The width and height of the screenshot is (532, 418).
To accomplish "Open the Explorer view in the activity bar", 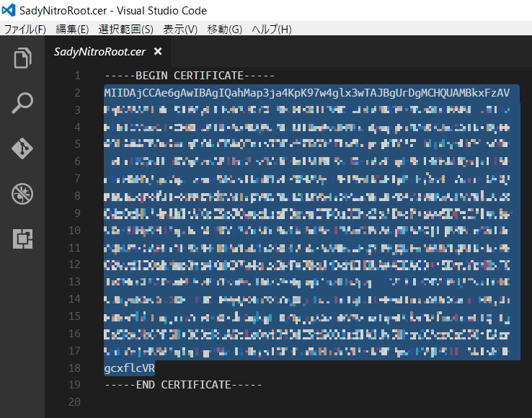I will [x=22, y=58].
